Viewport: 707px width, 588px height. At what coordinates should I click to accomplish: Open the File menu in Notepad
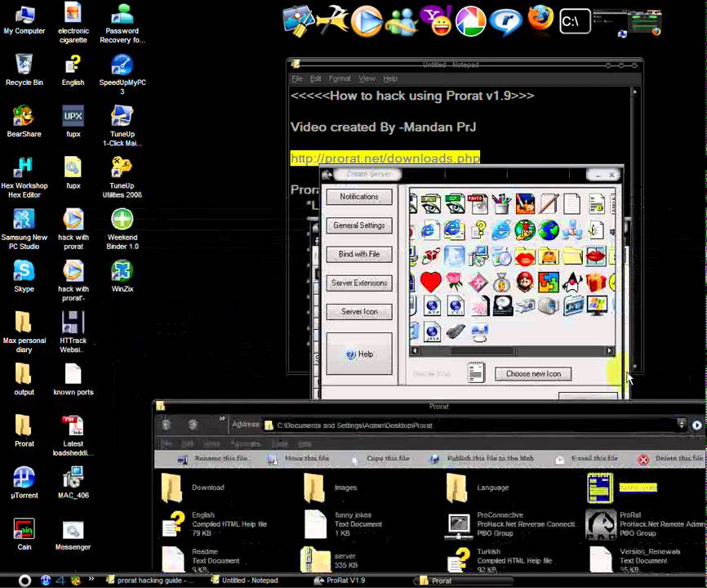click(x=296, y=78)
